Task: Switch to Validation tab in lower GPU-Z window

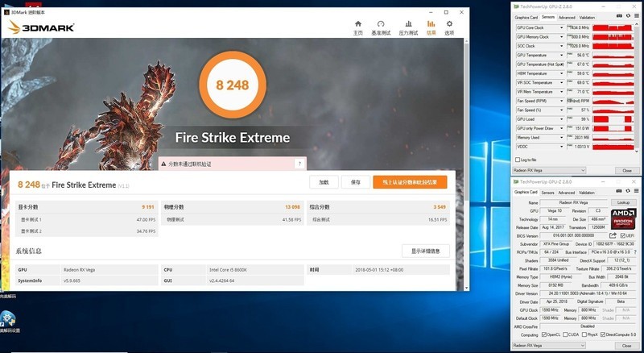Action: (x=587, y=193)
